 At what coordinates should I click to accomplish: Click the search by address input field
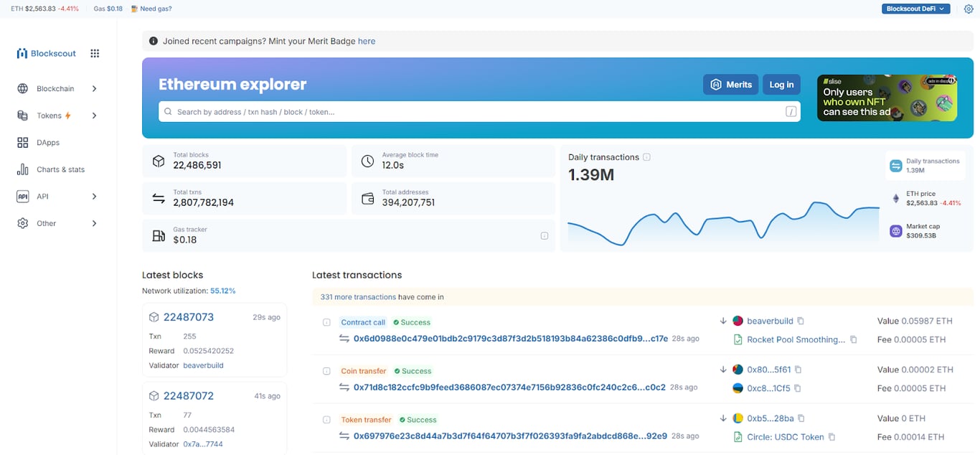[479, 111]
